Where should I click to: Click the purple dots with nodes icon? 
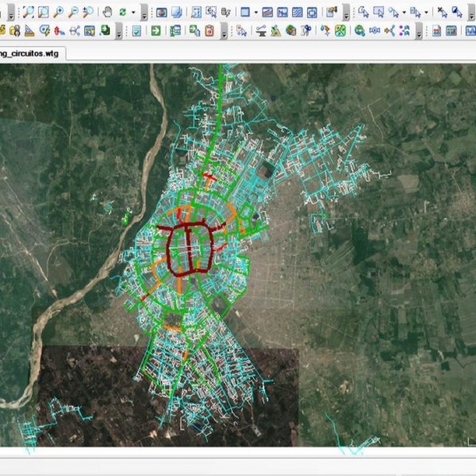(405, 31)
